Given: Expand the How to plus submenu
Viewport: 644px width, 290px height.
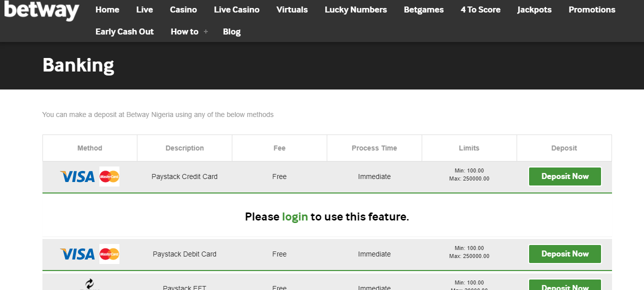Looking at the screenshot, I should pyautogui.click(x=205, y=31).
